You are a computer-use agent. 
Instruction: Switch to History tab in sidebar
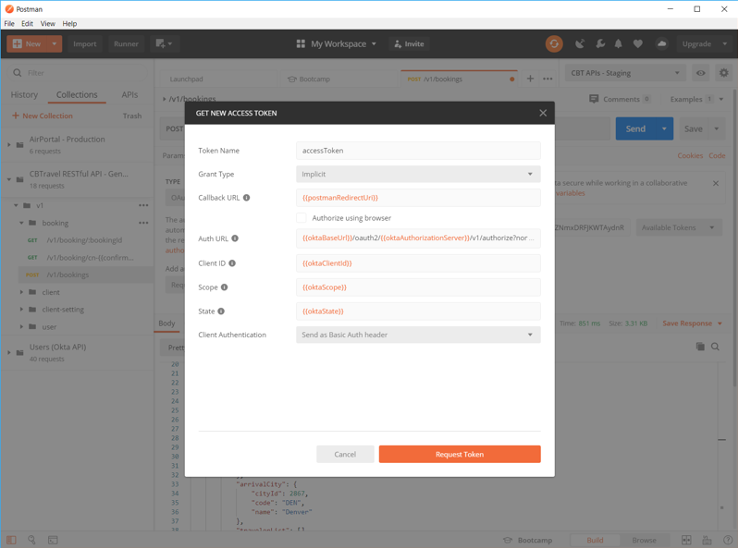tap(24, 95)
